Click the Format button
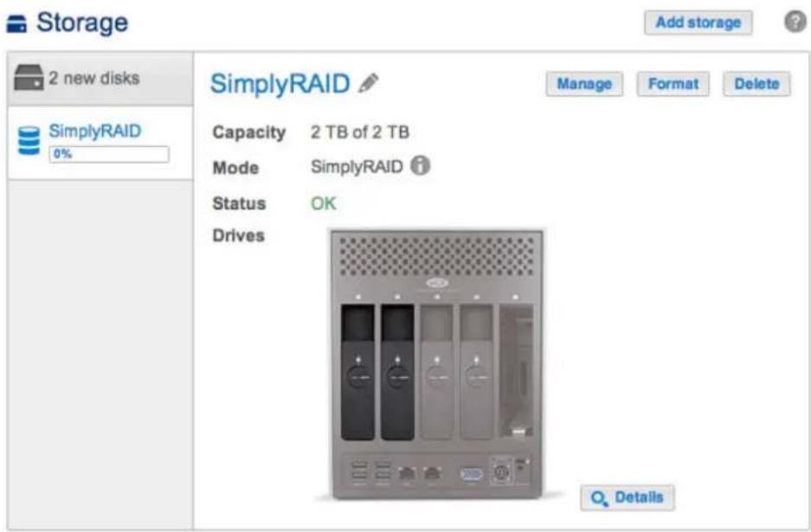The image size is (811, 532). coord(673,84)
